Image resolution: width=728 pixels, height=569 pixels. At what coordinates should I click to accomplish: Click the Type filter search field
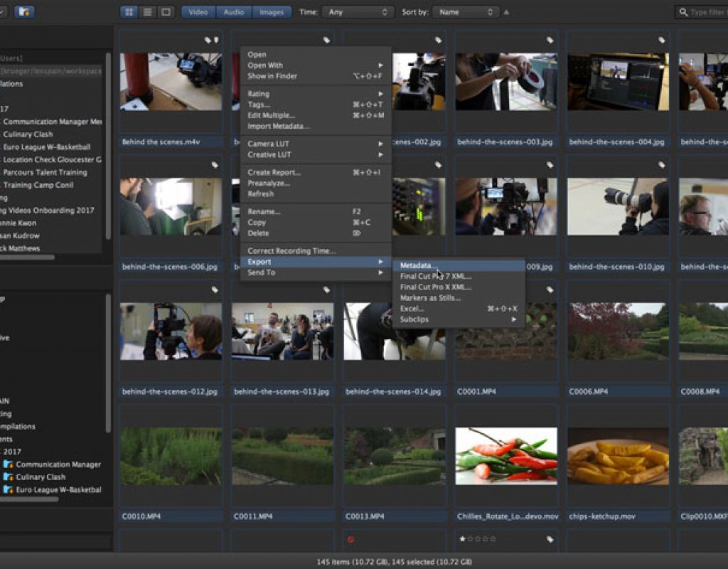701,12
